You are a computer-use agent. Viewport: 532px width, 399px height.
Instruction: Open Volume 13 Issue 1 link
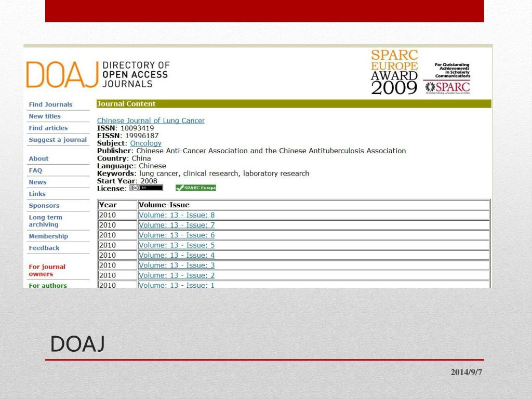click(x=177, y=285)
